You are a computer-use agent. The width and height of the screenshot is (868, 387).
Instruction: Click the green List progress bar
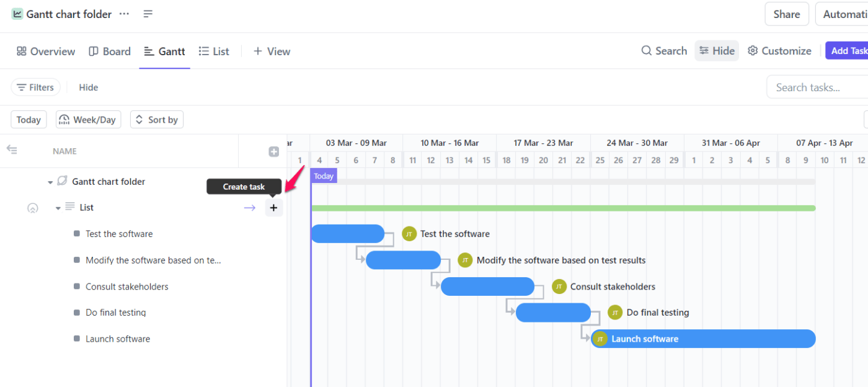pyautogui.click(x=564, y=208)
